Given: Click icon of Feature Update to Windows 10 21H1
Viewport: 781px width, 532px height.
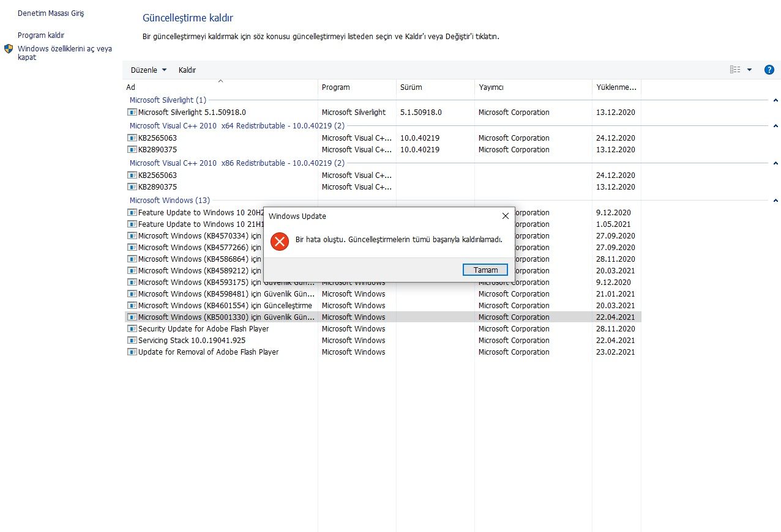Looking at the screenshot, I should 132,224.
